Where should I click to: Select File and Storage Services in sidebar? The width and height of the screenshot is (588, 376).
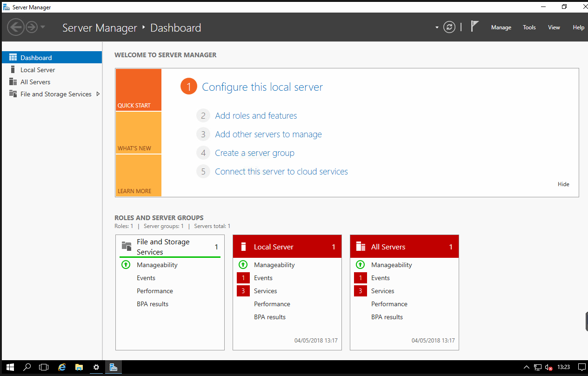pos(52,94)
